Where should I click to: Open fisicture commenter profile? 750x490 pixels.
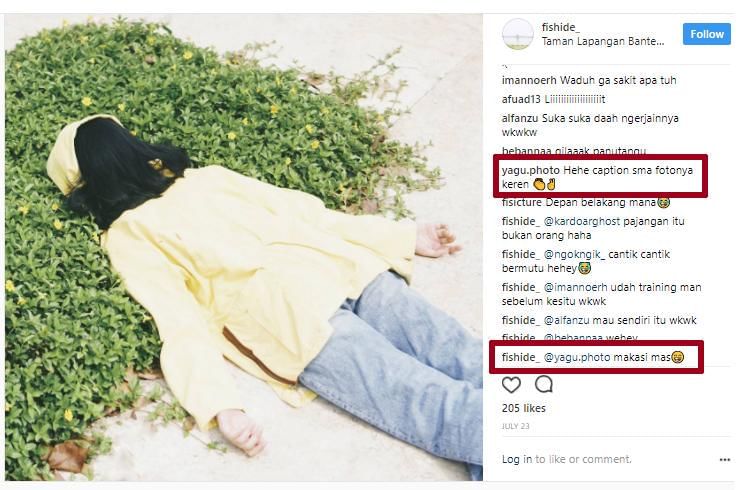[x=522, y=202]
